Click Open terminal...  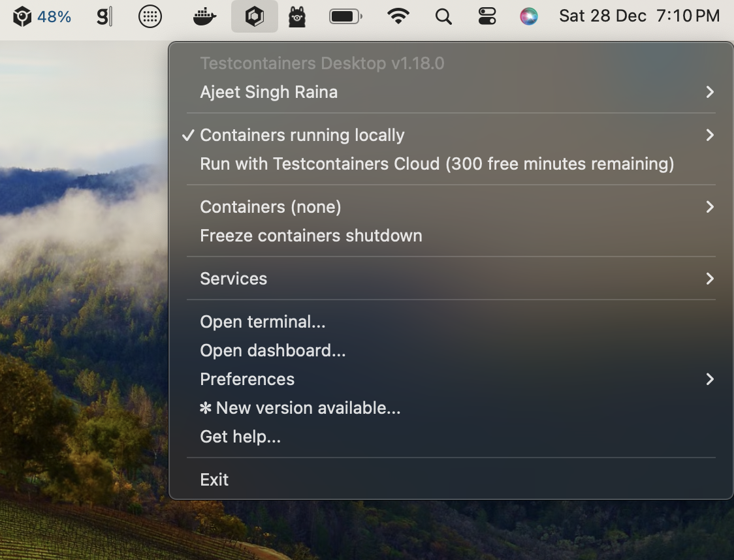[x=451, y=322]
